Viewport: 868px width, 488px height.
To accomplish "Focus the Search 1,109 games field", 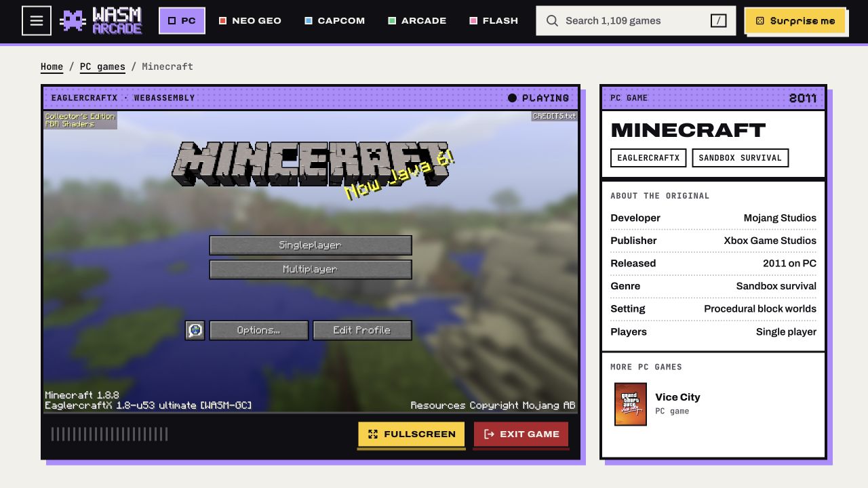I will 635,21.
